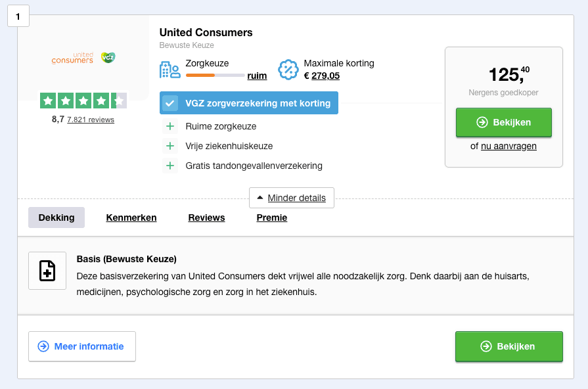Click the VGZ heart logo
Image resolution: width=588 pixels, height=389 pixels.
click(108, 57)
